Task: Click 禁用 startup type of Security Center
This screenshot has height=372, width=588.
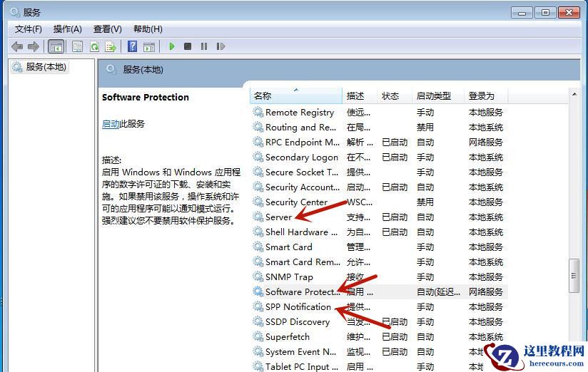Action: point(425,202)
